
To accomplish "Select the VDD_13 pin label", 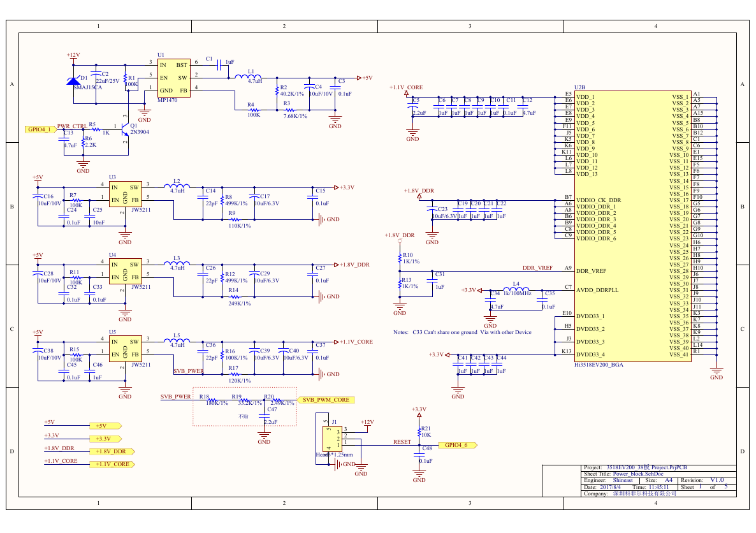I will click(587, 174).
